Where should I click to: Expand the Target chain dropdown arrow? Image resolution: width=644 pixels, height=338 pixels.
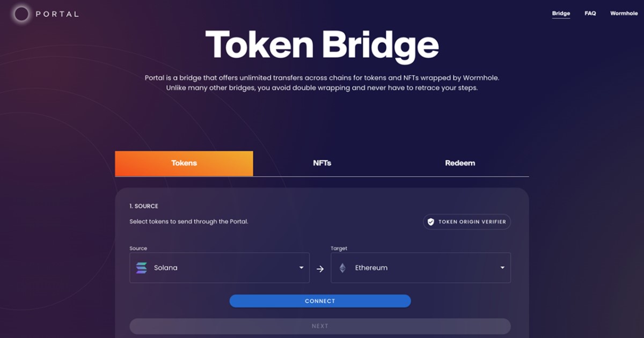[x=502, y=268]
